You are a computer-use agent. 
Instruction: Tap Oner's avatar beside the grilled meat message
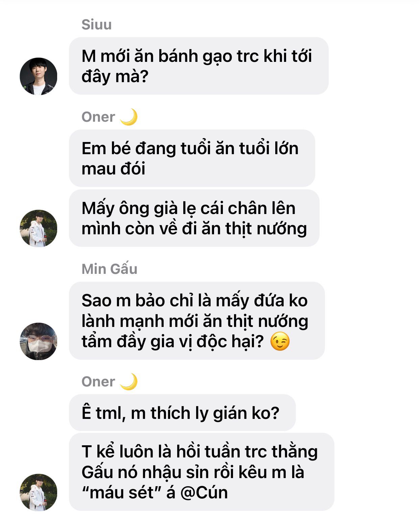[38, 228]
